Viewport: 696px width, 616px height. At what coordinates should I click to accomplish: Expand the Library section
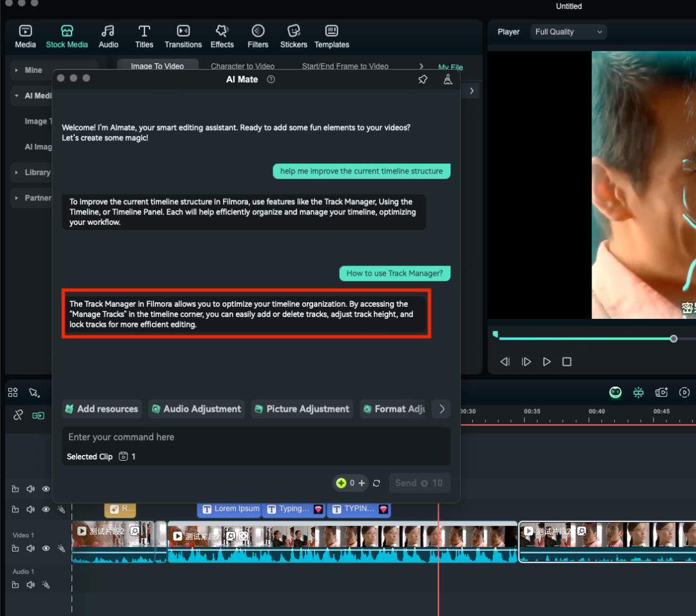(x=16, y=172)
